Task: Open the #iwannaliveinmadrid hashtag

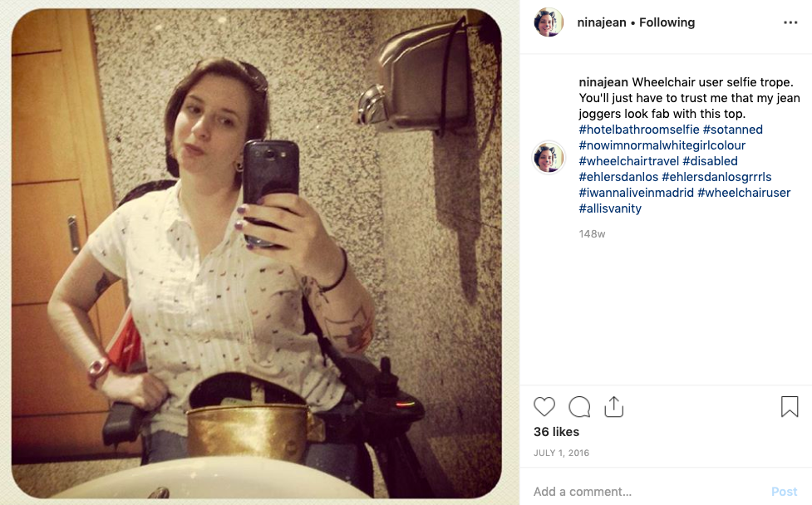Action: 636,193
